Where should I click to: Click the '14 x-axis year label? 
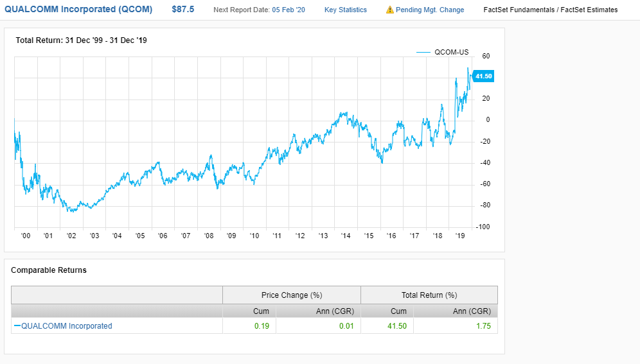click(346, 236)
